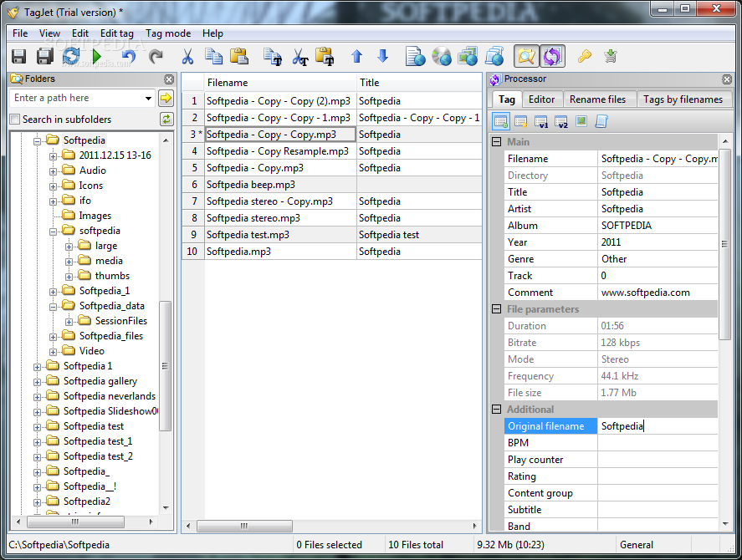Screen dimensions: 742x560
Task: Click the Save toolbar icon
Action: (x=19, y=56)
